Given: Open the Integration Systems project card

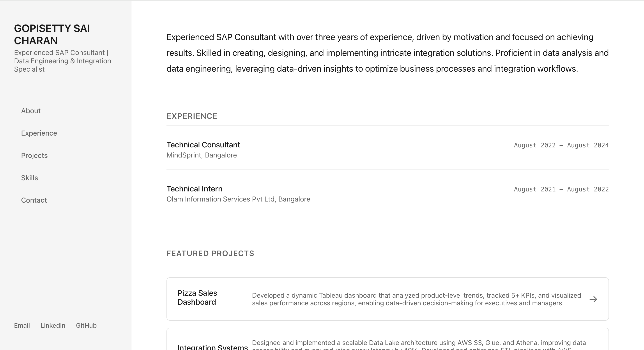Looking at the screenshot, I should point(212,346).
